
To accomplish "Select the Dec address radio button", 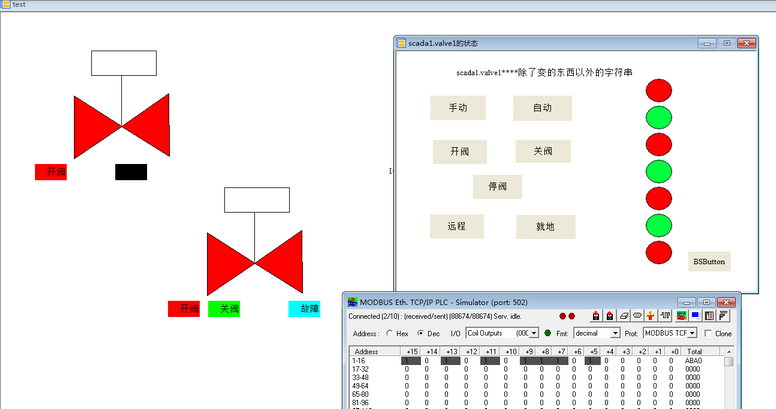I will [x=420, y=333].
